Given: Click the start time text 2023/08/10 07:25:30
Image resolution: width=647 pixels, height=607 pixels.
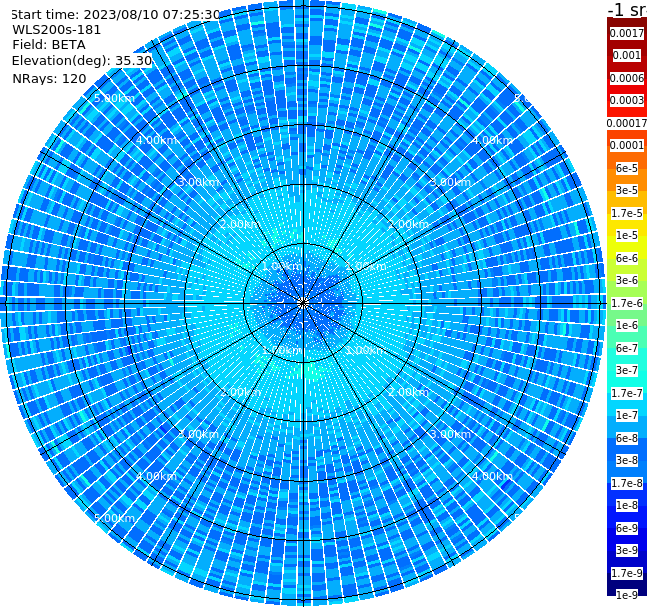Looking at the screenshot, I should point(152,15).
